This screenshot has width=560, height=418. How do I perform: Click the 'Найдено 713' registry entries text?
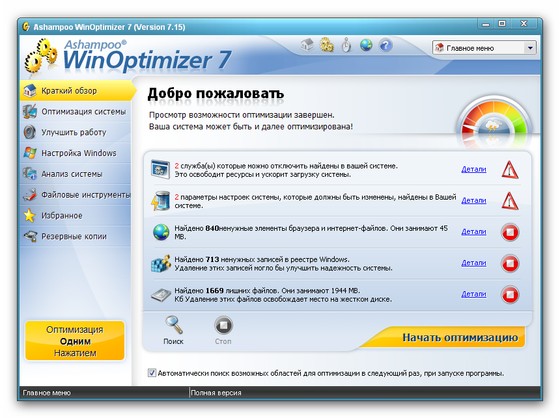[x=283, y=264]
